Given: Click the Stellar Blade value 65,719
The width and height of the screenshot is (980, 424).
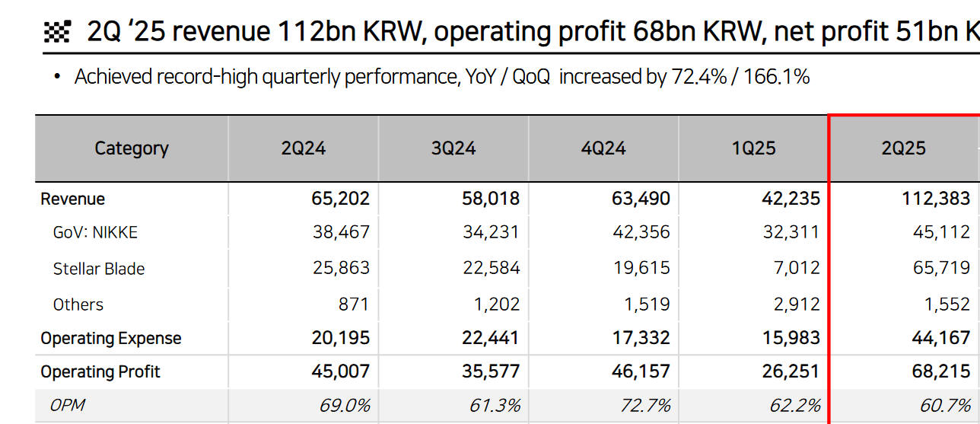Looking at the screenshot, I should [x=942, y=269].
